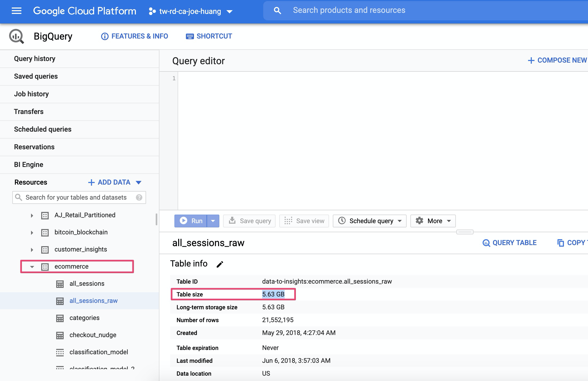The height and width of the screenshot is (381, 588).
Task: Click the info icon beside FEATURES & INFO
Action: click(x=104, y=36)
